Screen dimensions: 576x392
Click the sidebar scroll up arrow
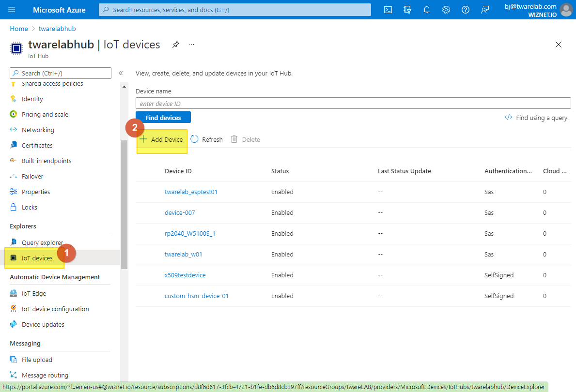[x=124, y=87]
